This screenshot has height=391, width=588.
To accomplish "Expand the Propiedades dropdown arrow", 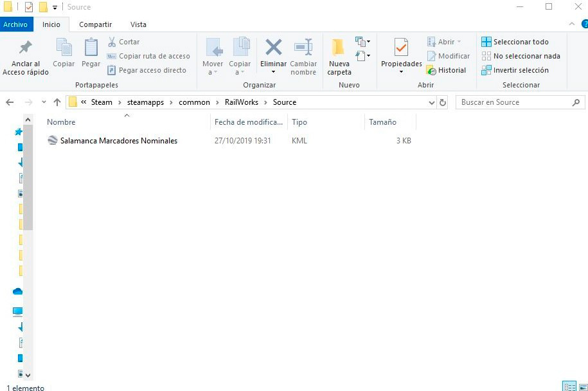I will tap(401, 71).
